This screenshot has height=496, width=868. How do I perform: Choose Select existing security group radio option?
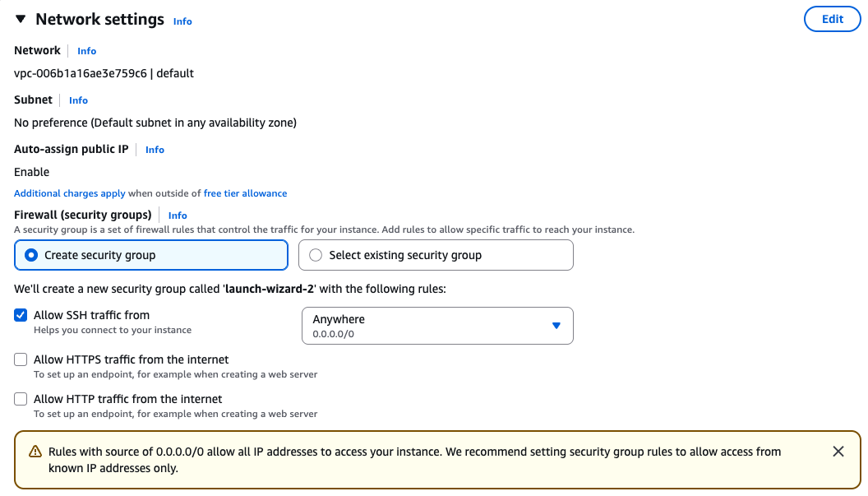436,255
